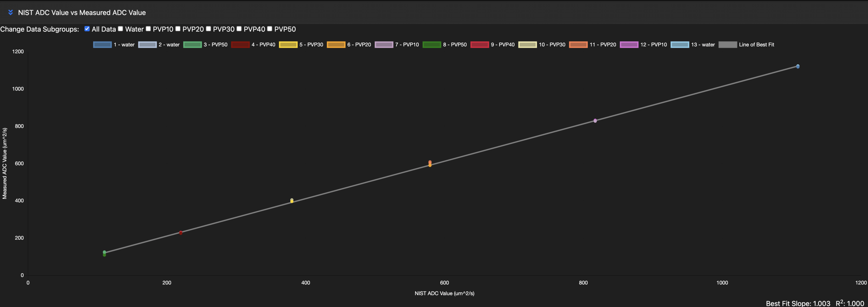Enable the Water subgroup checkbox
Image resolution: width=868 pixels, height=307 pixels.
coord(120,29)
